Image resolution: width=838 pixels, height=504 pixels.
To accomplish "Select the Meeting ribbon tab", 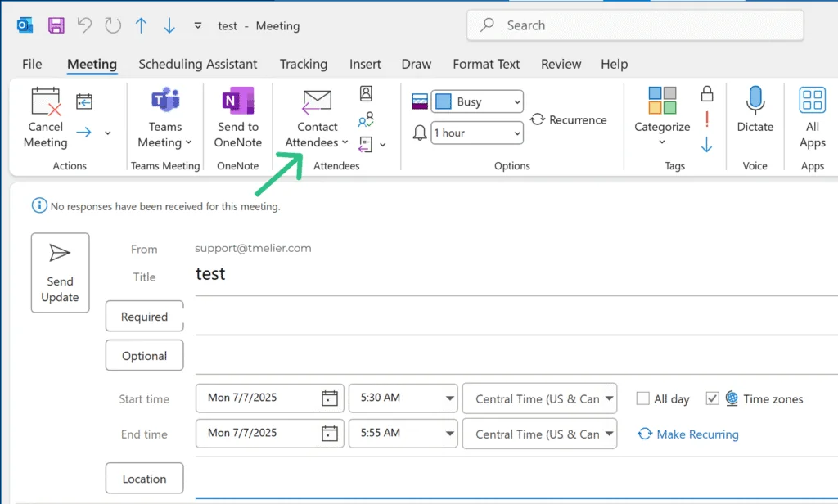I will [92, 64].
